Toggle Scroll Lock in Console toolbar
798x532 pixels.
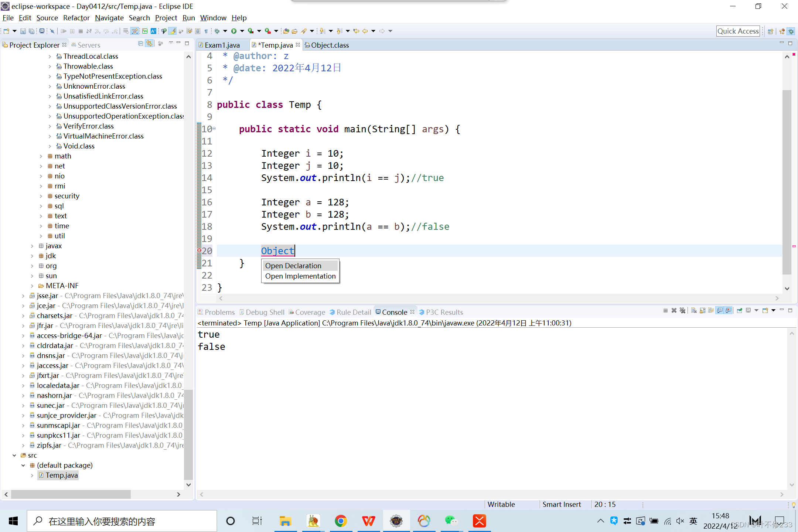[702, 311]
